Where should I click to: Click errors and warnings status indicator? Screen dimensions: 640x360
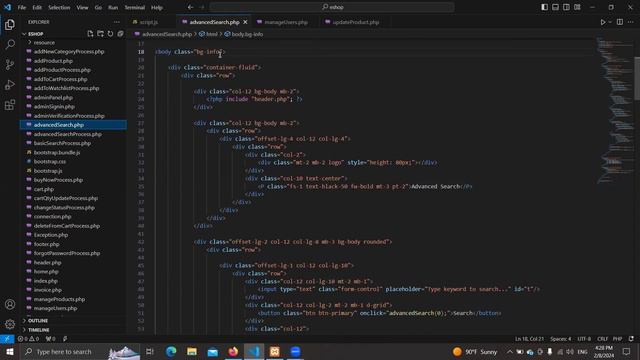[28, 339]
